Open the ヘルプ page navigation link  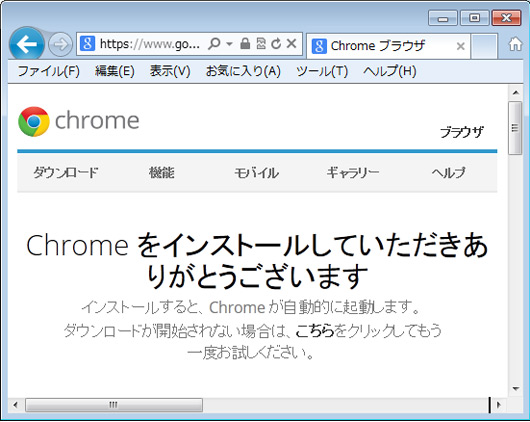coord(449,173)
